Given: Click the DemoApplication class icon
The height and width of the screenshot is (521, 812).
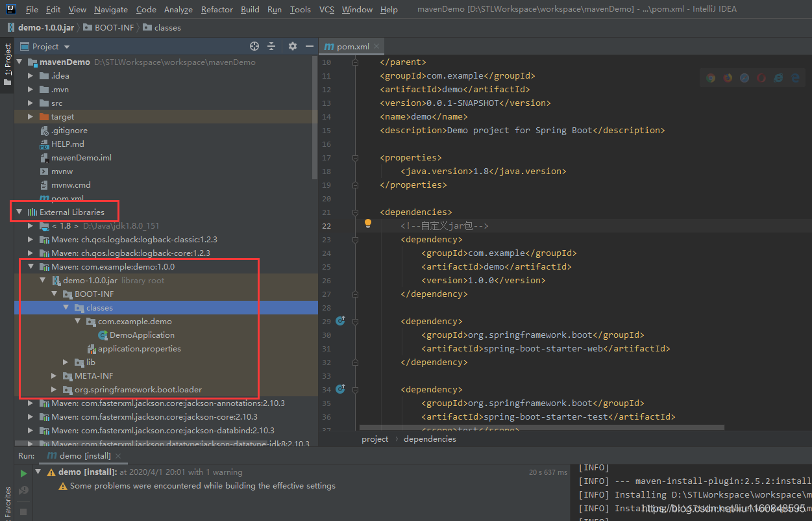Looking at the screenshot, I should [x=103, y=335].
